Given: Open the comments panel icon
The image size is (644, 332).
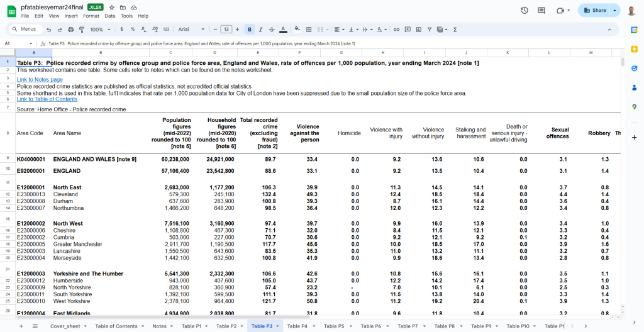Looking at the screenshot, I should pos(541,11).
